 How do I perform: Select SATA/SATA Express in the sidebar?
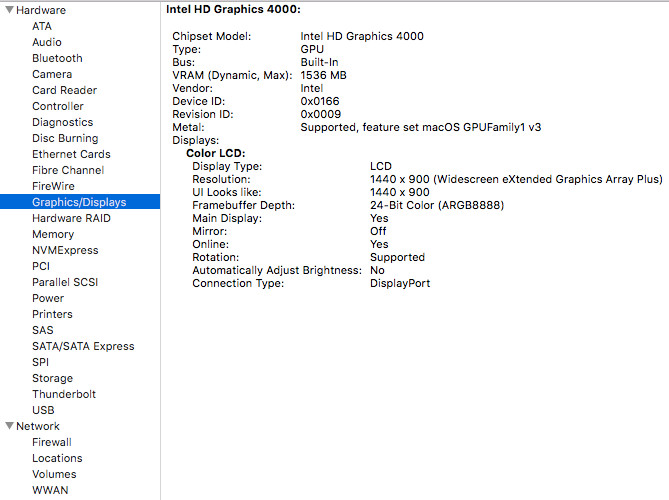(83, 346)
